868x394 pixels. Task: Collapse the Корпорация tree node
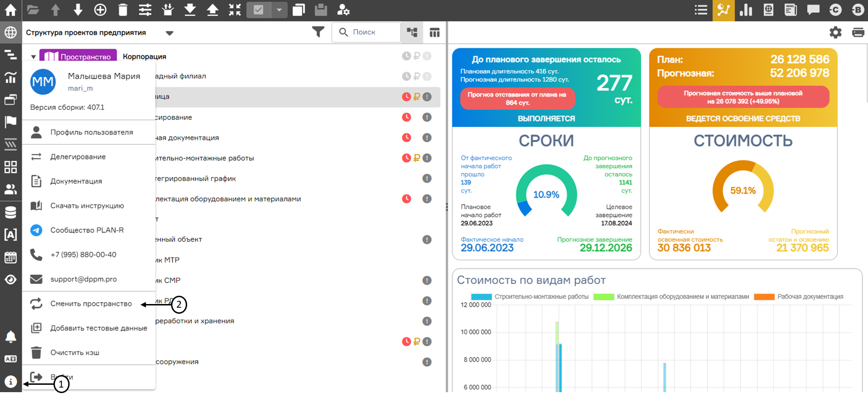click(33, 57)
